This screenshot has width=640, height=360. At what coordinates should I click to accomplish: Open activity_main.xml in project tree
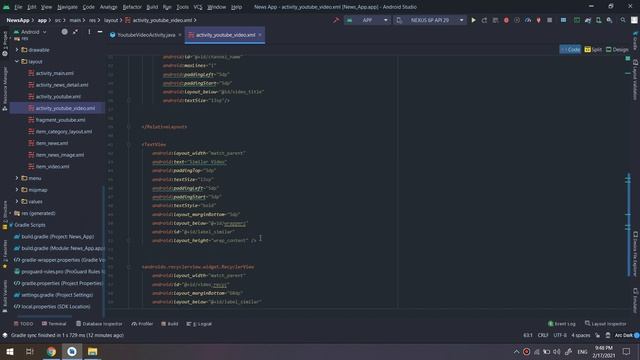(55, 73)
